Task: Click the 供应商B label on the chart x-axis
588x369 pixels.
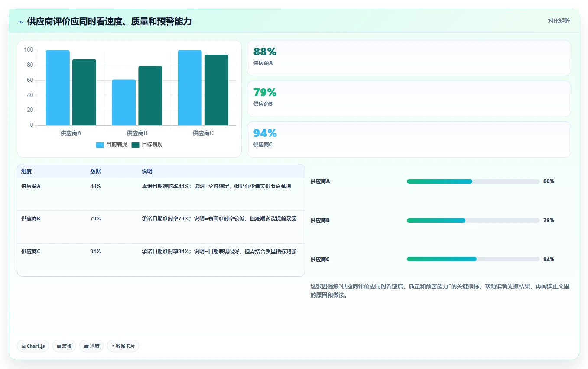Action: click(137, 133)
